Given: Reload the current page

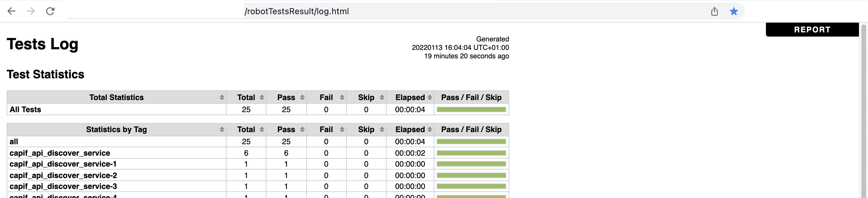Looking at the screenshot, I should [x=50, y=11].
